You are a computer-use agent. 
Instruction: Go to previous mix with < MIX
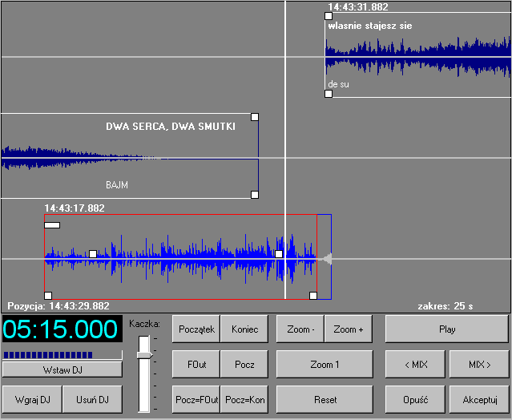(x=415, y=364)
